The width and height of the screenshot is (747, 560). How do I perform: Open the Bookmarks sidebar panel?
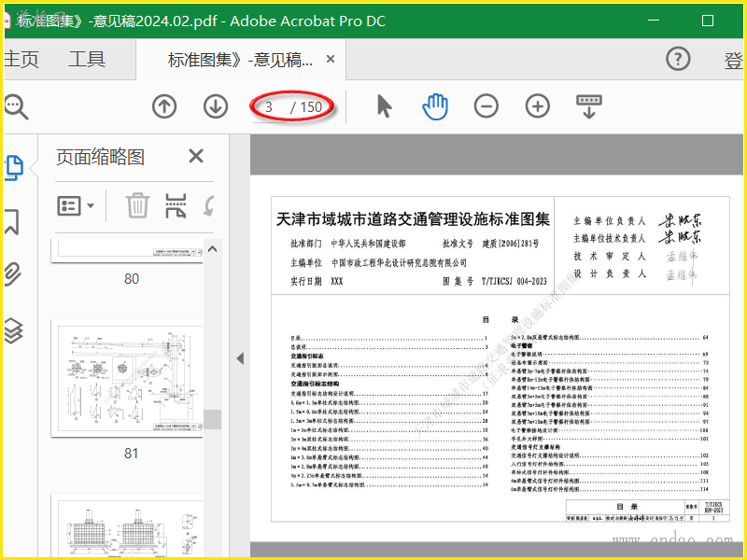point(12,221)
